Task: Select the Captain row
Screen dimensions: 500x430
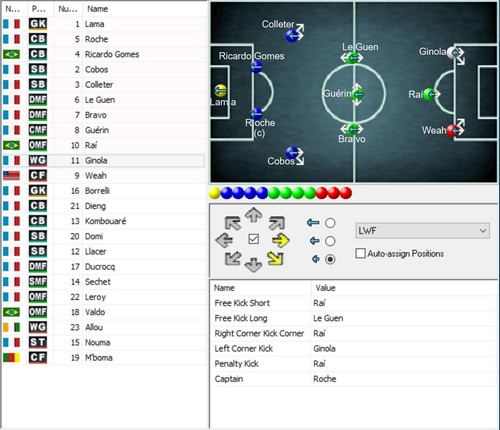Action: tap(354, 379)
